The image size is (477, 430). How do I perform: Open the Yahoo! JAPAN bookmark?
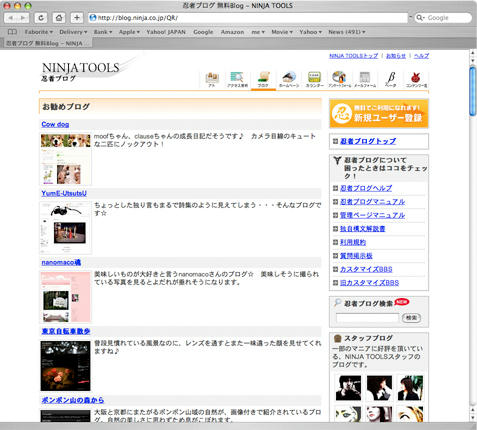click(x=166, y=32)
